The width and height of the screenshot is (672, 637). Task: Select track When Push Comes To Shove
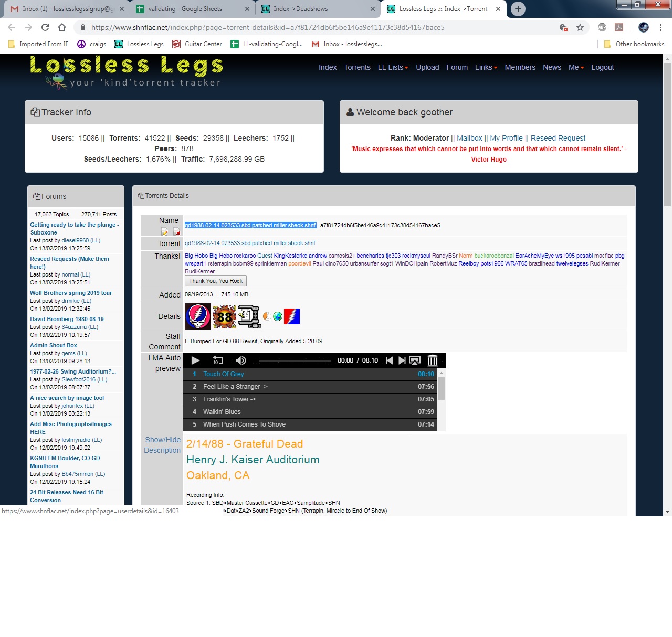pyautogui.click(x=310, y=424)
